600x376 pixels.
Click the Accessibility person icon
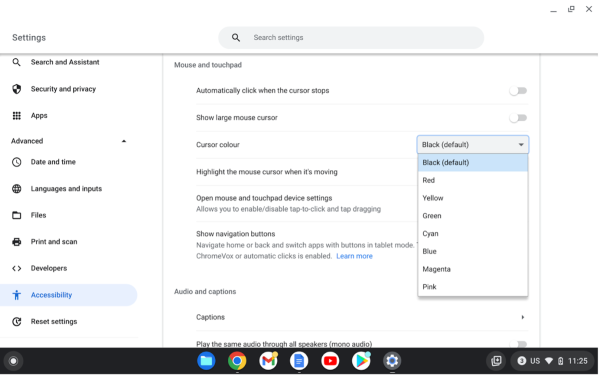pyautogui.click(x=16, y=295)
